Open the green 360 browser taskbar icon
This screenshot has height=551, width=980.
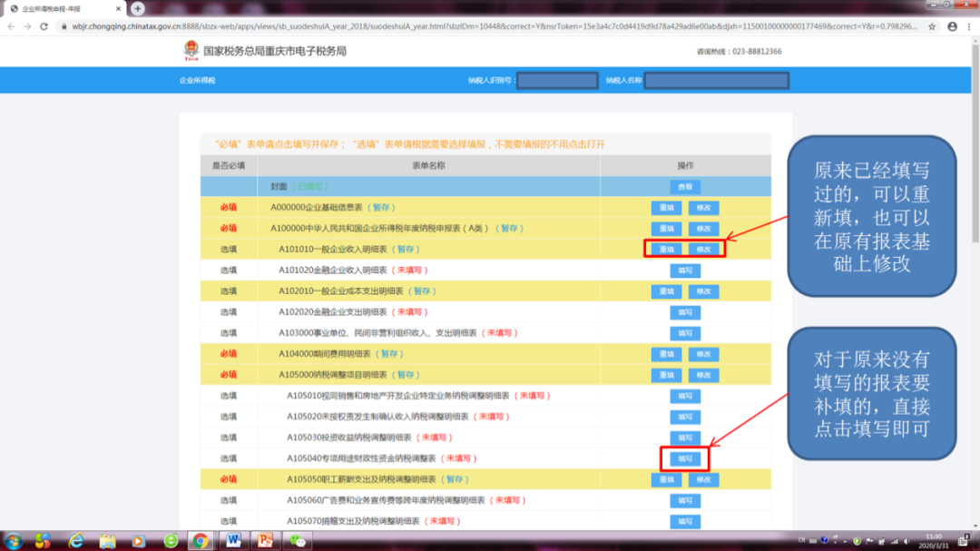[171, 541]
